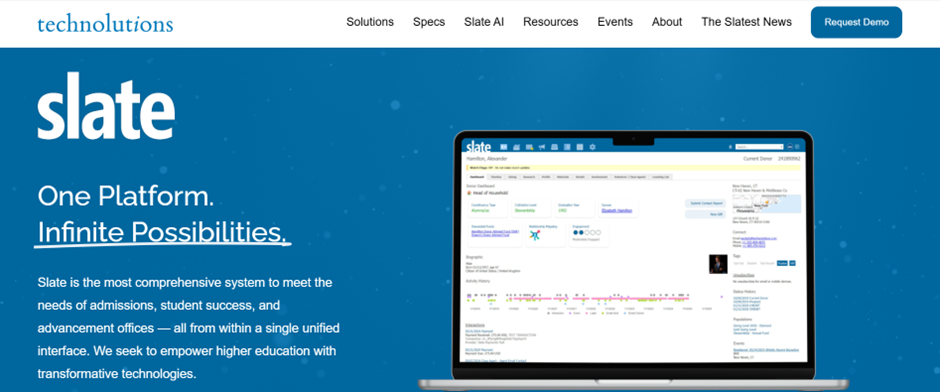Click the search box on laptop screen
Image resolution: width=940 pixels, height=392 pixels.
pos(760,147)
